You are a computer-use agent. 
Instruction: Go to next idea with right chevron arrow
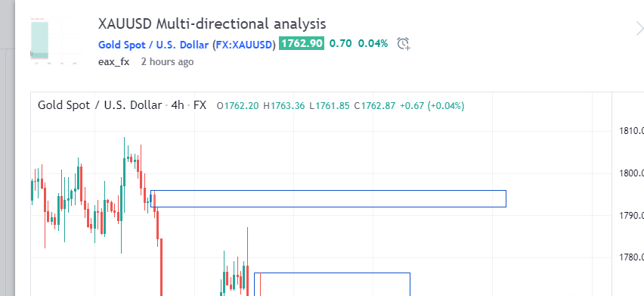pos(640,29)
